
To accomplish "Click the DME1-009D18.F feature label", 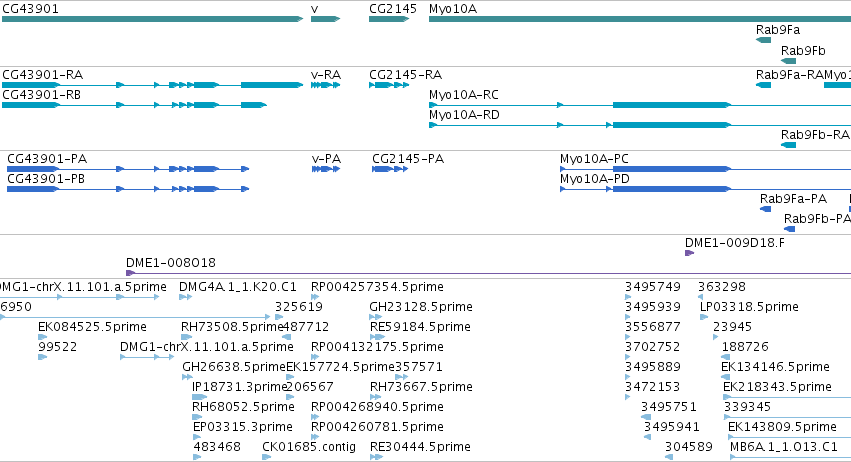I will (x=735, y=243).
